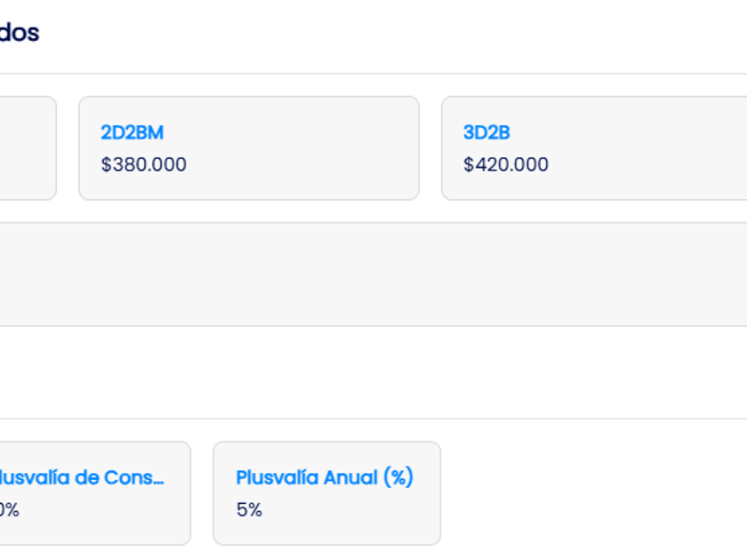Image resolution: width=747 pixels, height=560 pixels.
Task: Click the 5% annual appreciation value
Action: point(249,510)
